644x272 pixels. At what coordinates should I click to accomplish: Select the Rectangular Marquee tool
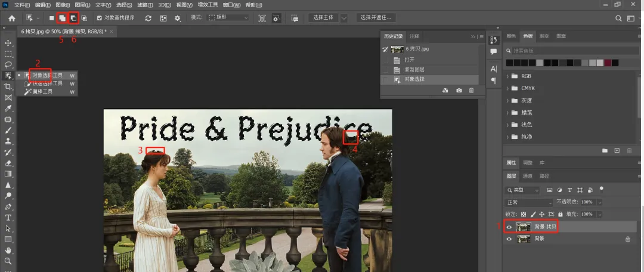8,54
